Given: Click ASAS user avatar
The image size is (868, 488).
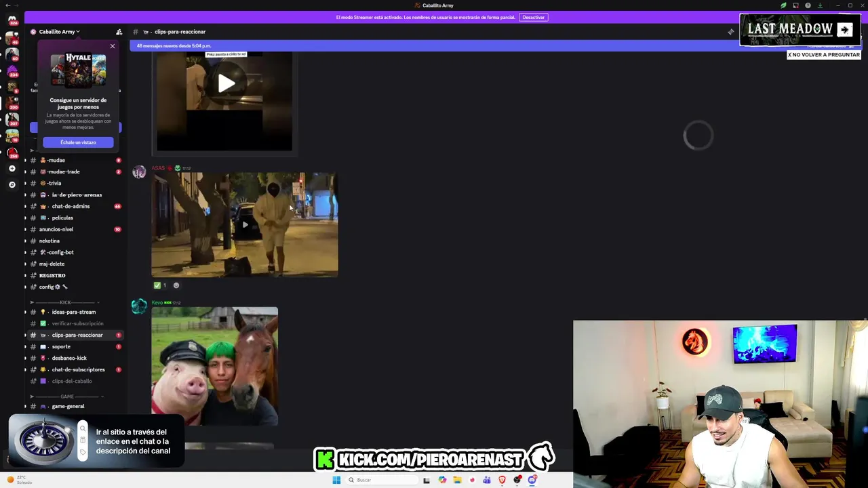Looking at the screenshot, I should point(139,171).
